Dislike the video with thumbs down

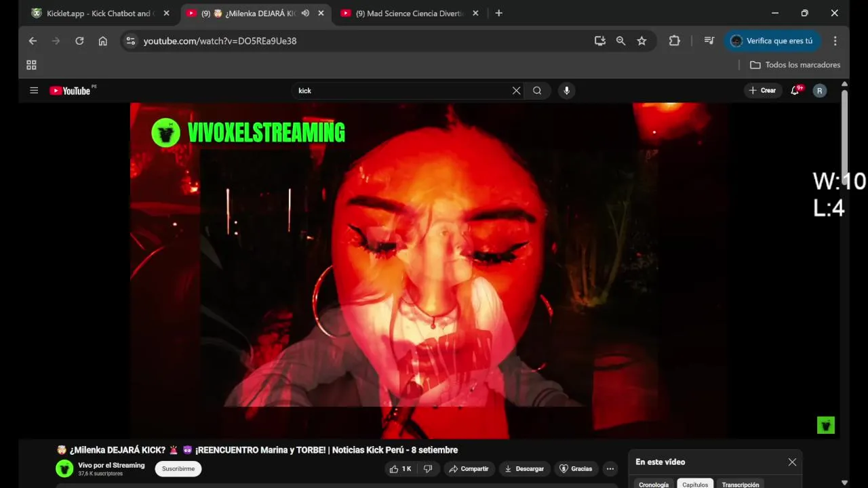(x=428, y=469)
